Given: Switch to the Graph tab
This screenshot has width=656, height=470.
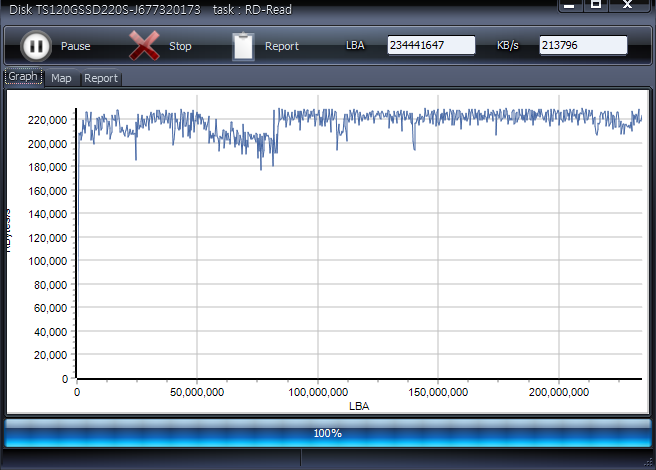Looking at the screenshot, I should (23, 77).
